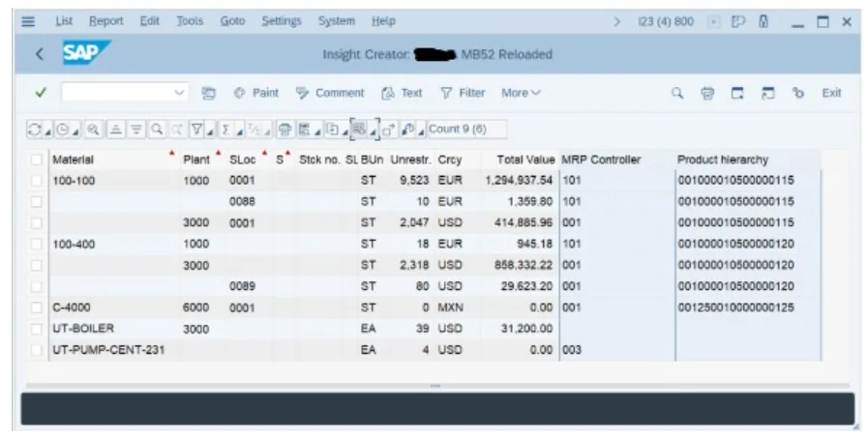Click the shortcut icon left of Exit
868x434 pixels.
[x=797, y=93]
